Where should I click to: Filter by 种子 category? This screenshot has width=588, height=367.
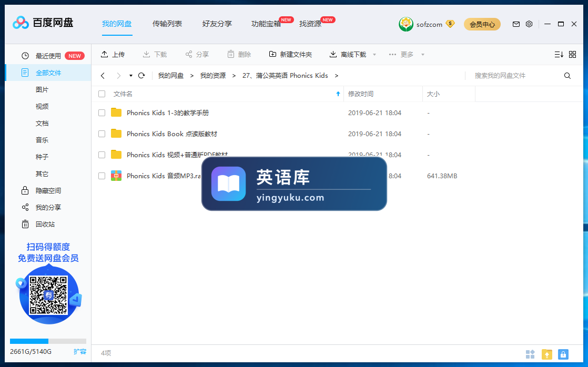pos(42,157)
